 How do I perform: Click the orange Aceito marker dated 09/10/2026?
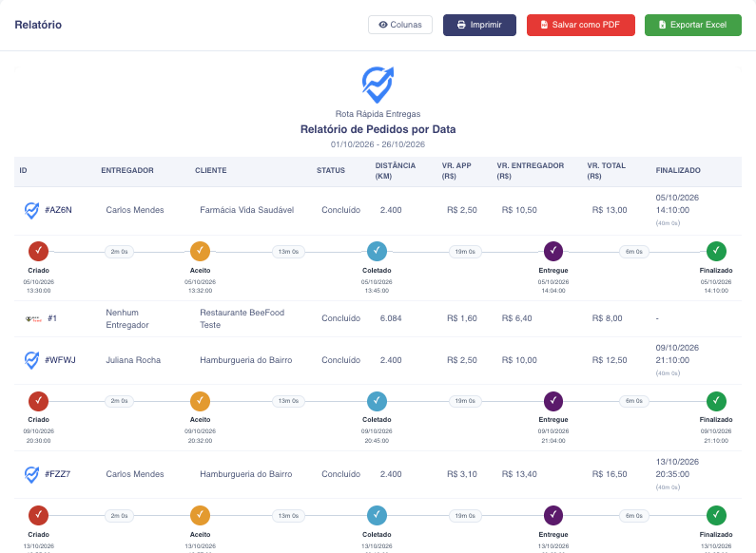pos(200,401)
